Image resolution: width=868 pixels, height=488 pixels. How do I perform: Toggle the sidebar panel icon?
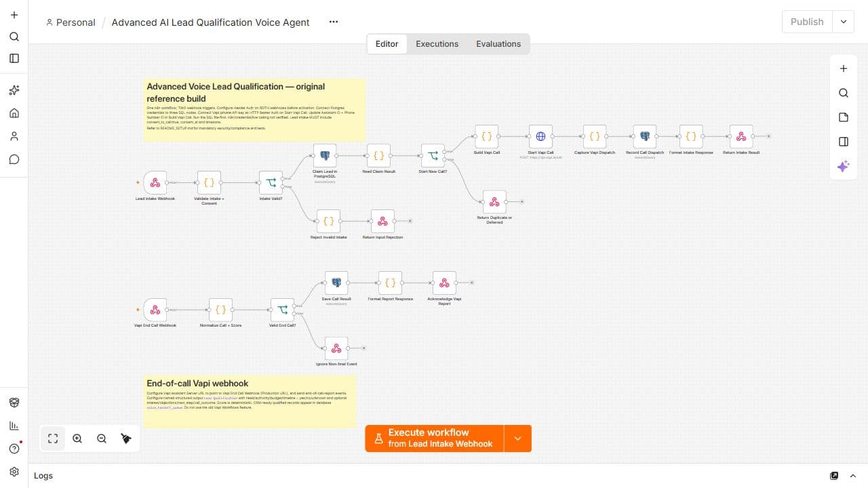pyautogui.click(x=14, y=58)
